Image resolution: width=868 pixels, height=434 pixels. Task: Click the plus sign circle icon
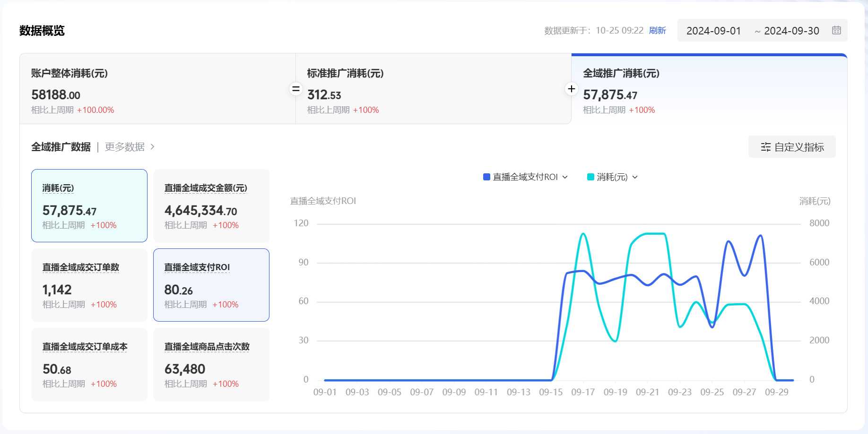pos(572,89)
